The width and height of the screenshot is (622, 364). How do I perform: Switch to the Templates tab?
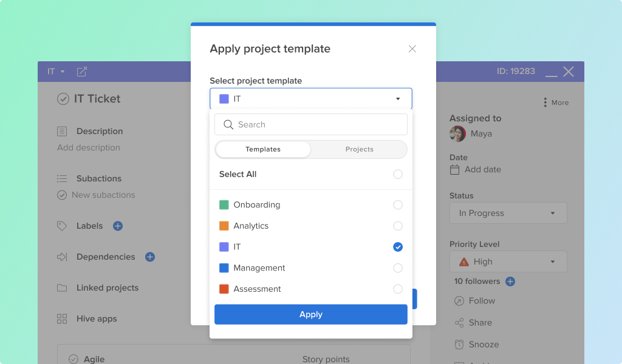[x=263, y=149]
